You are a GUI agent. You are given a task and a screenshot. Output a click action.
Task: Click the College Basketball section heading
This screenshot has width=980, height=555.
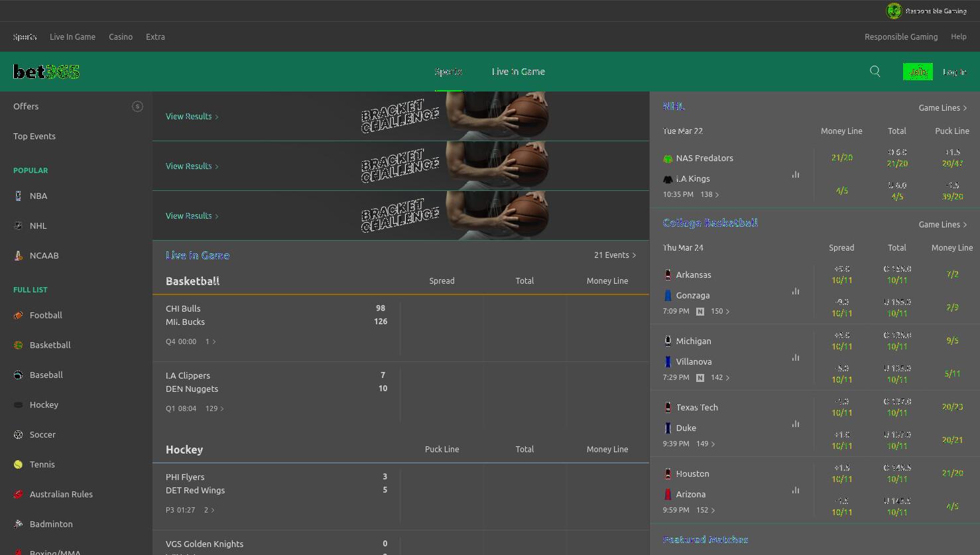coord(710,223)
